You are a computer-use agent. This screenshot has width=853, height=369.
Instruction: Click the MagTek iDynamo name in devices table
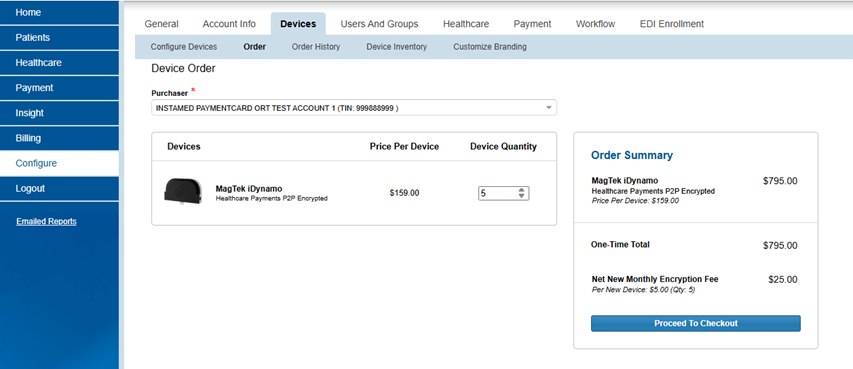249,189
